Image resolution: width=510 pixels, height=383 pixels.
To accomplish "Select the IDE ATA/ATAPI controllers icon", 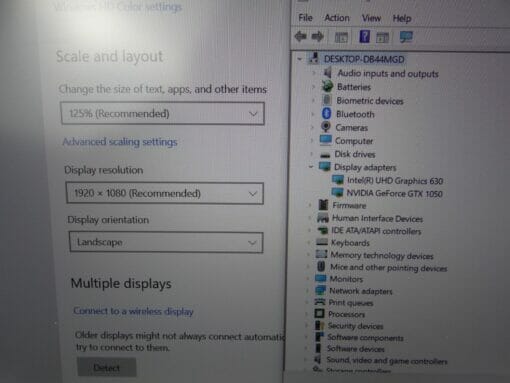I will coord(322,230).
